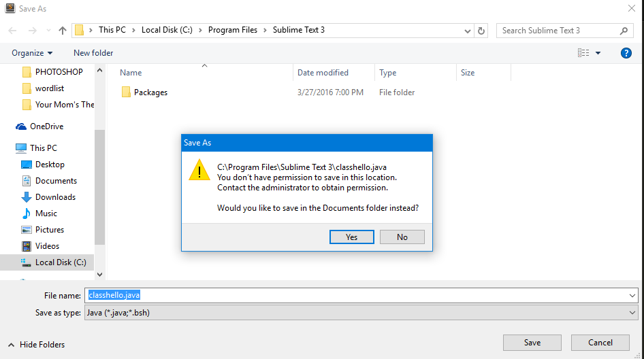Image resolution: width=644 pixels, height=359 pixels.
Task: Click Program Files in the breadcrumb path
Action: click(x=232, y=30)
